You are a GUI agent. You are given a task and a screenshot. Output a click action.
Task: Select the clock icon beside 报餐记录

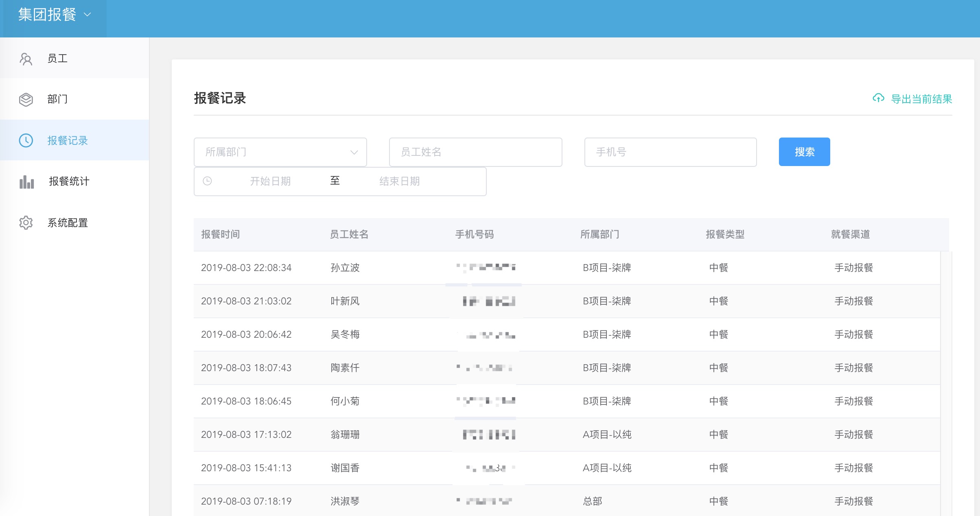tap(26, 140)
